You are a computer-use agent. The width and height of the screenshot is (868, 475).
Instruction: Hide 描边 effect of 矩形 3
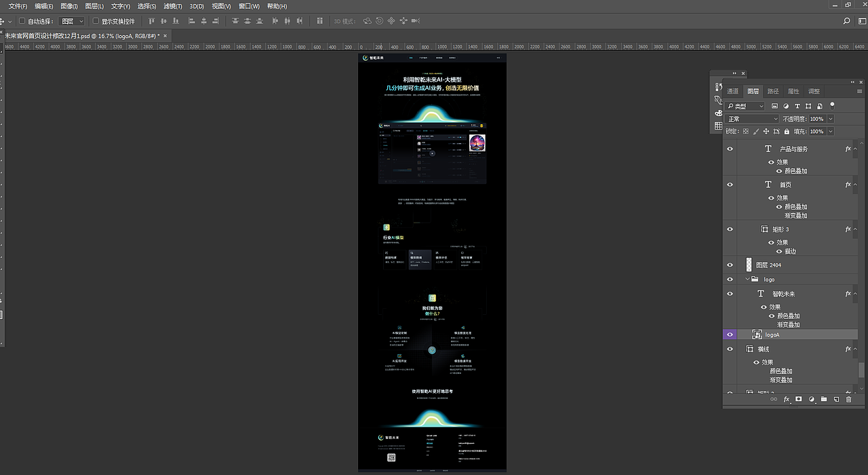pos(779,252)
